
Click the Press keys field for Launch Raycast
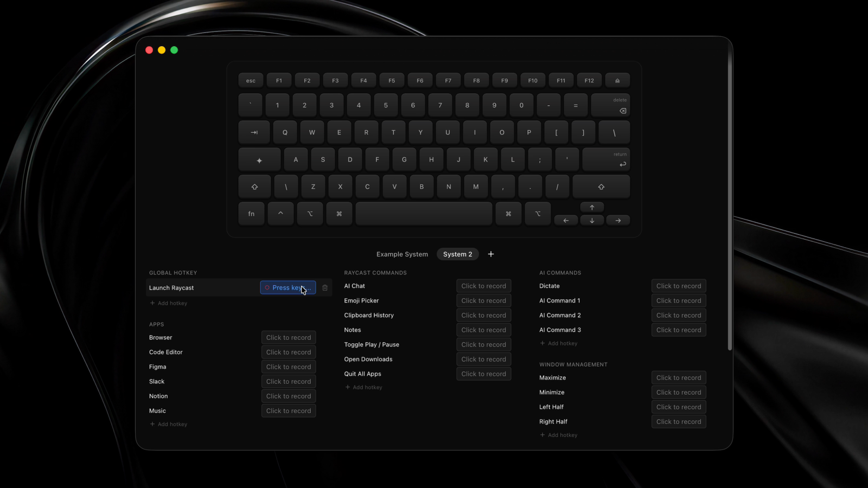(x=288, y=288)
